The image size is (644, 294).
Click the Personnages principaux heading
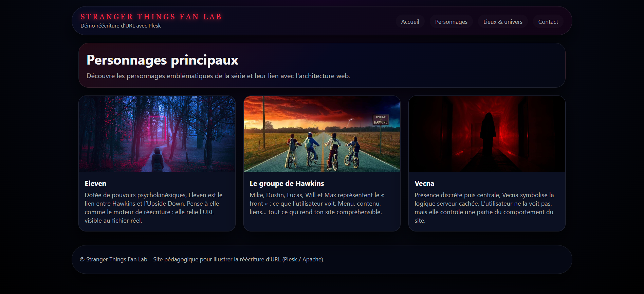coord(162,60)
